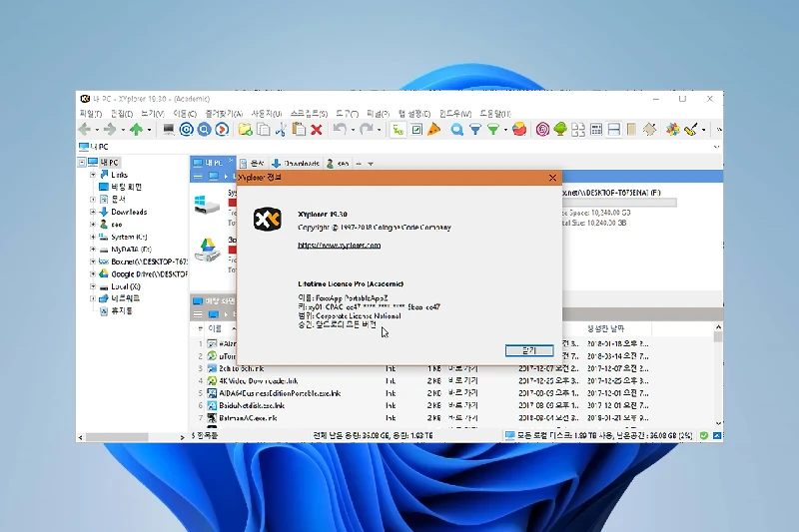
Task: Open the 파일 menu
Action: [x=91, y=114]
